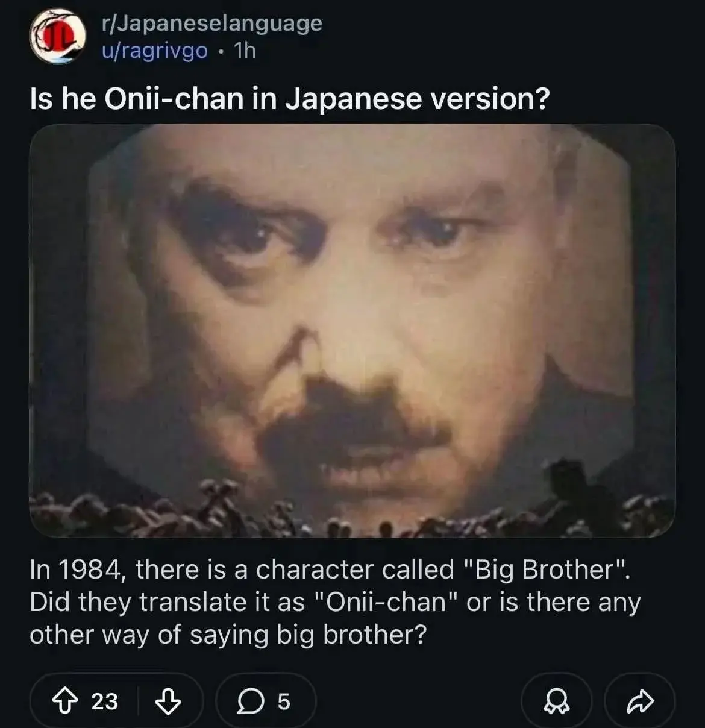This screenshot has width=705, height=728.
Task: Give an award using the ribbon icon
Action: tap(556, 701)
